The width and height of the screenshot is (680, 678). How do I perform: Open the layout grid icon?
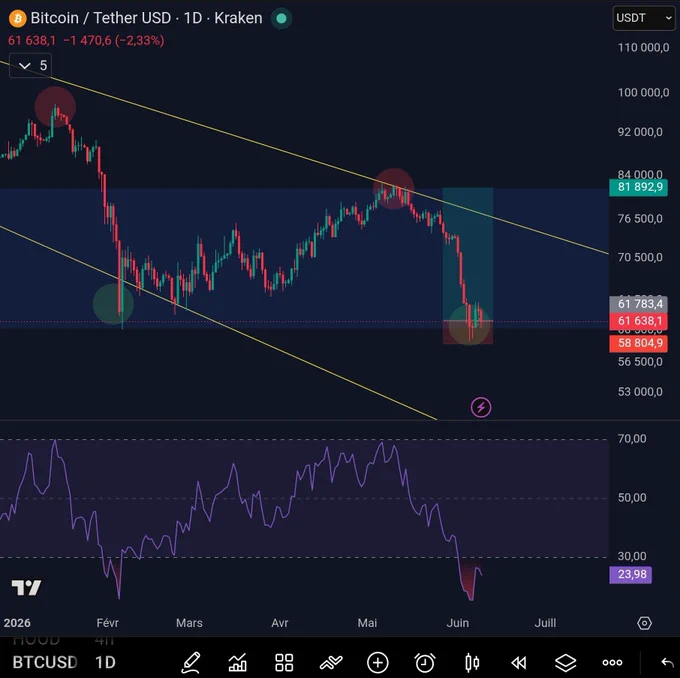tap(284, 662)
